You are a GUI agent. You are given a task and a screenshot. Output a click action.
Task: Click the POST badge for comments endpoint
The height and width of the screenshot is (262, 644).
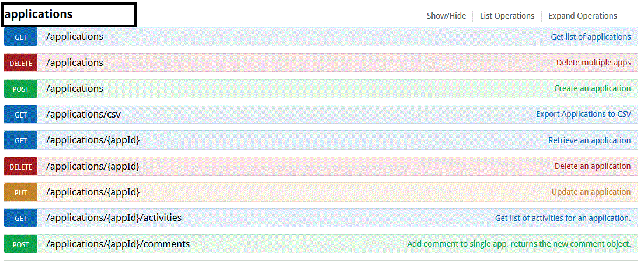click(x=20, y=244)
